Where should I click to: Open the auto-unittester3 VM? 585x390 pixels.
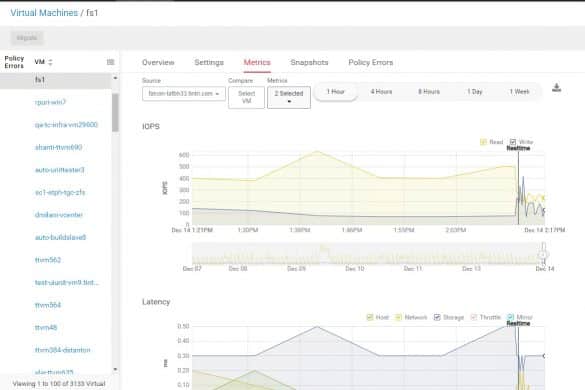(x=60, y=170)
